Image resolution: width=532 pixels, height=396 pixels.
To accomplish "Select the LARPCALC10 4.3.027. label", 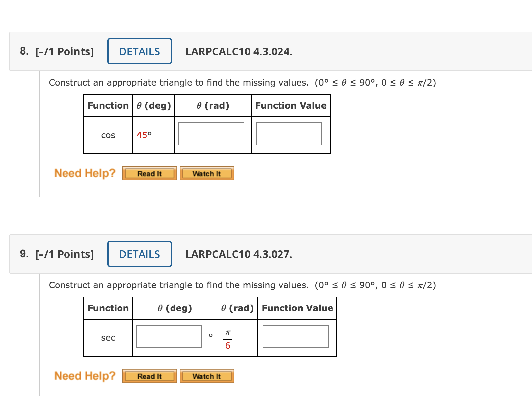I will [239, 254].
